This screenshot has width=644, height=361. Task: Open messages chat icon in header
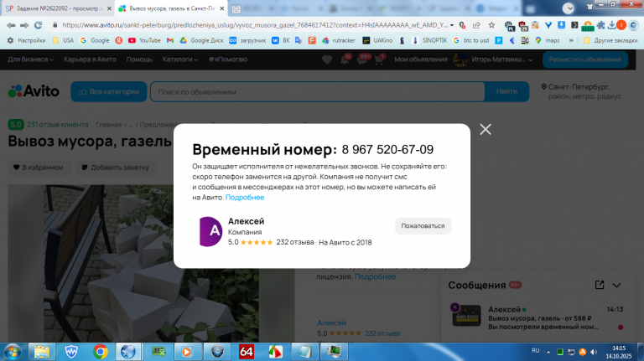pos(362,60)
